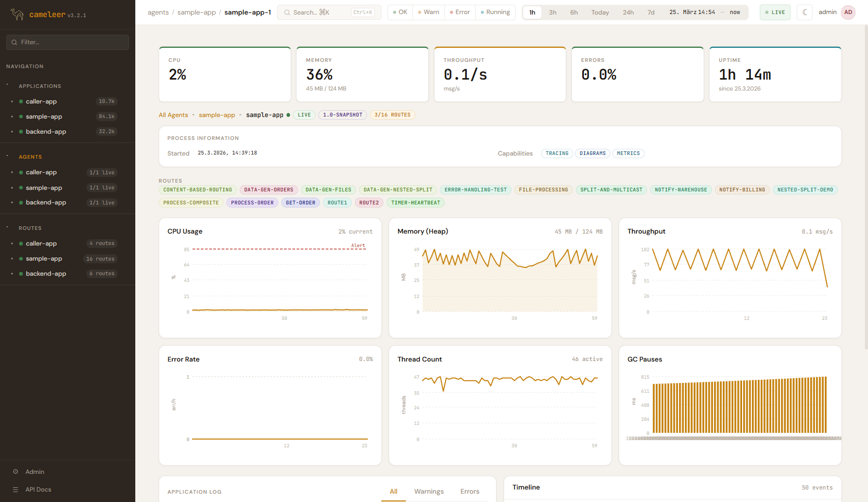868x502 pixels.
Task: Expand sample-app under Routes section
Action: coord(12,259)
